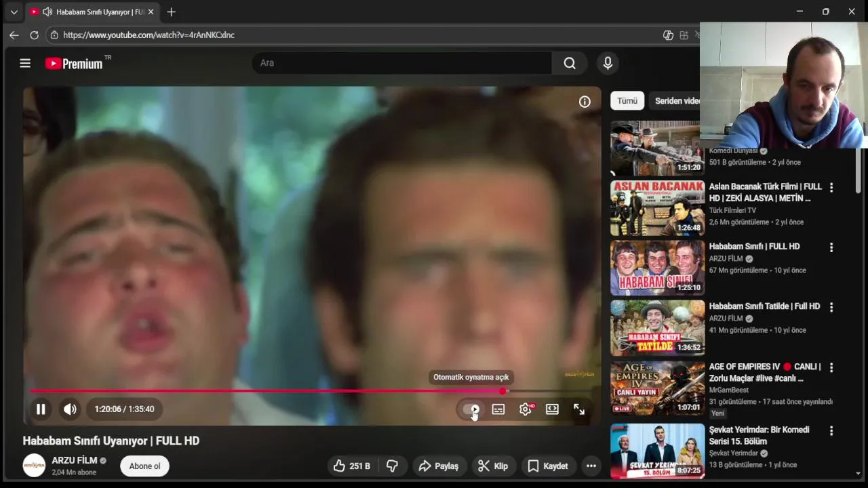Open options for Şevkat Yerimdar video

(831, 431)
